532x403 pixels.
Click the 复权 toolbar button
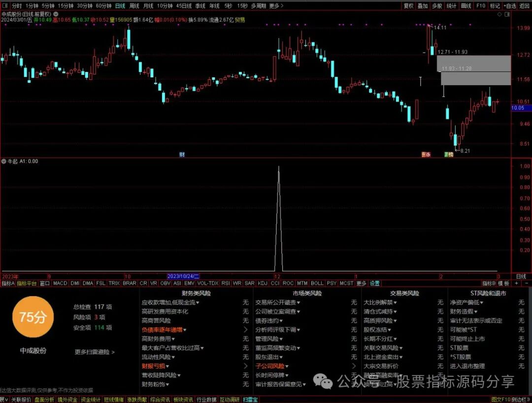pyautogui.click(x=408, y=6)
